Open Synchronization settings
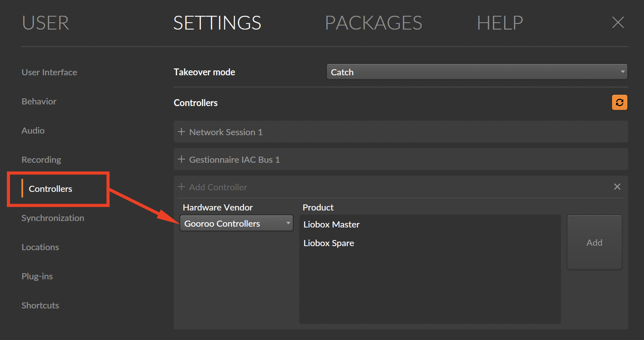The width and height of the screenshot is (644, 340). coord(53,218)
